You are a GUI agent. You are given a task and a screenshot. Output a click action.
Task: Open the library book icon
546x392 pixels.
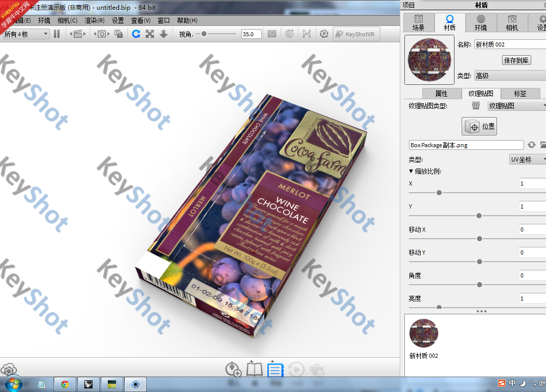(254, 369)
